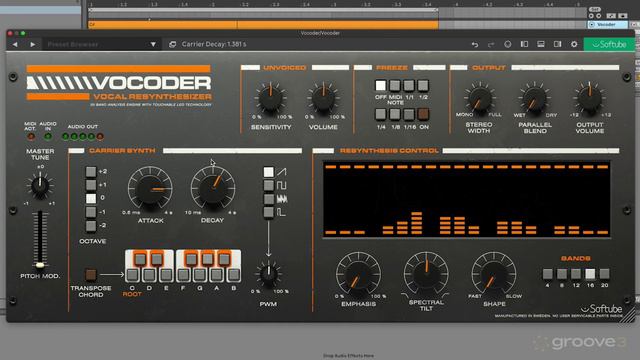Toggle the D chord key
Viewport: 640px width, 360px height.
149,275
